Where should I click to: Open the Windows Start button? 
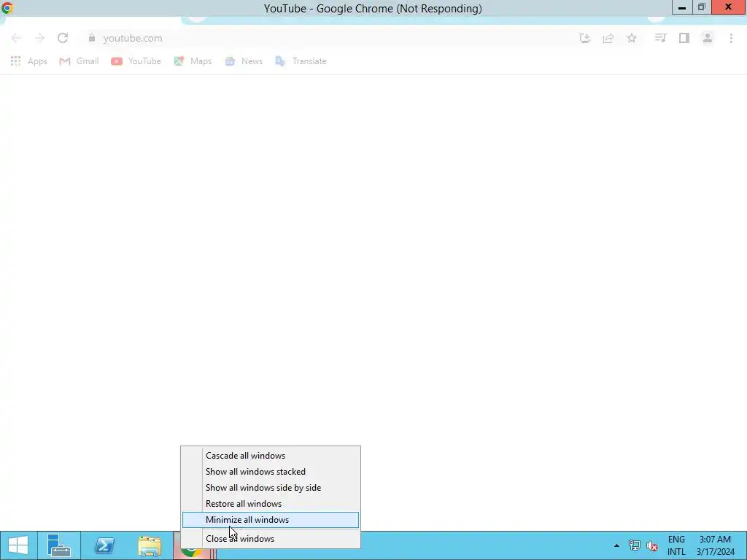pos(18,545)
